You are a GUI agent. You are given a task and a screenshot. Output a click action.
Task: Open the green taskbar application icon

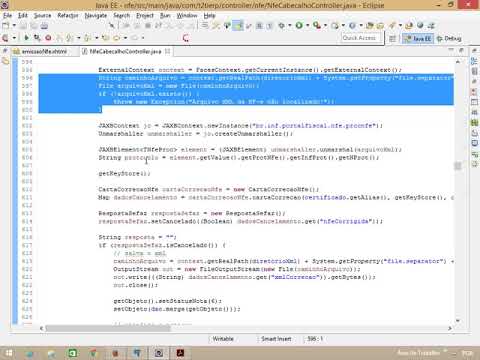coord(72,353)
